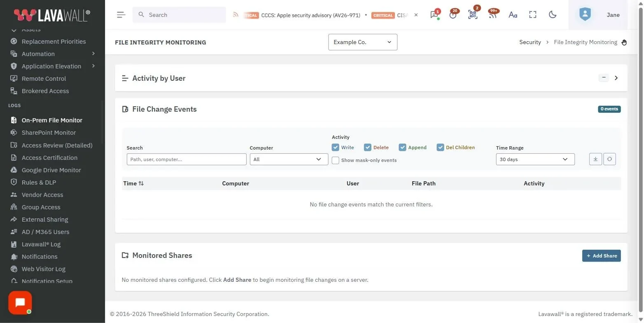Uncheck the Append activity checkbox
This screenshot has height=323, width=644.
pyautogui.click(x=402, y=147)
